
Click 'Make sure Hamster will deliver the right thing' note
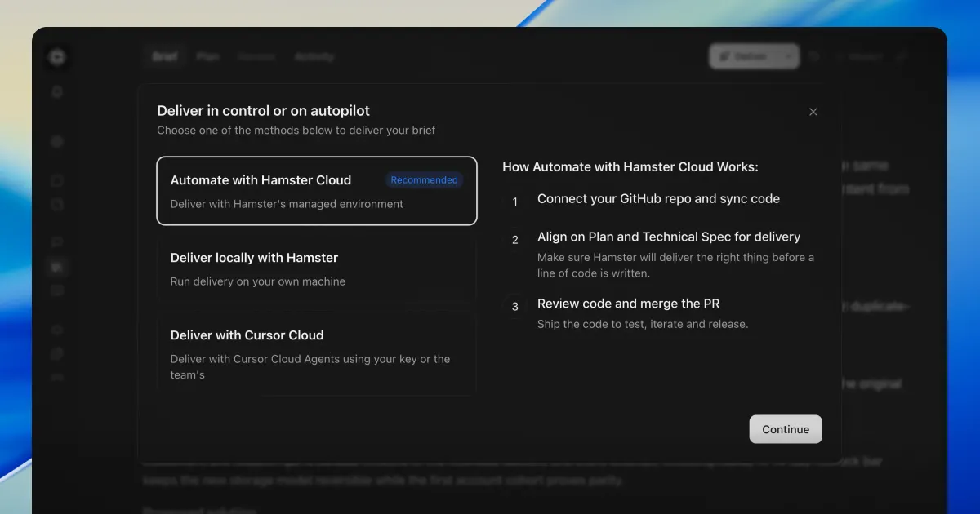pos(675,265)
